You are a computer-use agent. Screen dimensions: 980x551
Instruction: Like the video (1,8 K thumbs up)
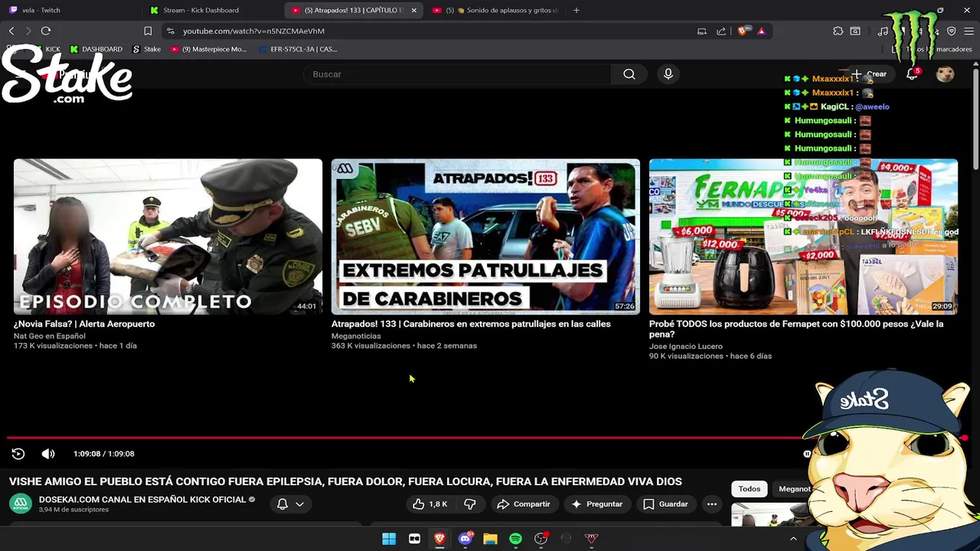(x=430, y=504)
